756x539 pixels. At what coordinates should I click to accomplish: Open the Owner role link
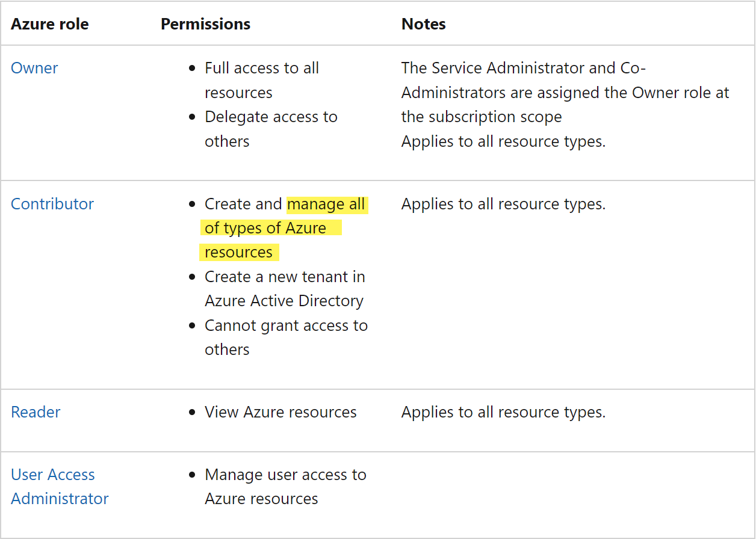point(34,68)
